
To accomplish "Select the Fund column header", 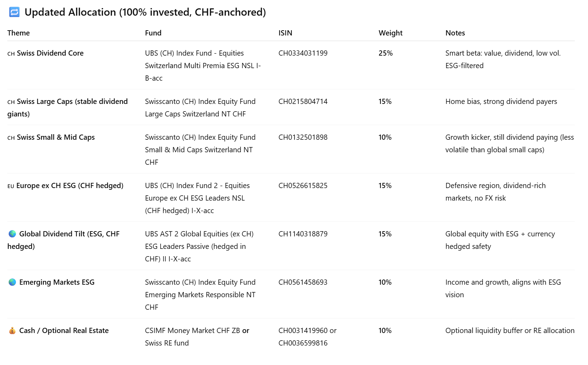I will [153, 33].
